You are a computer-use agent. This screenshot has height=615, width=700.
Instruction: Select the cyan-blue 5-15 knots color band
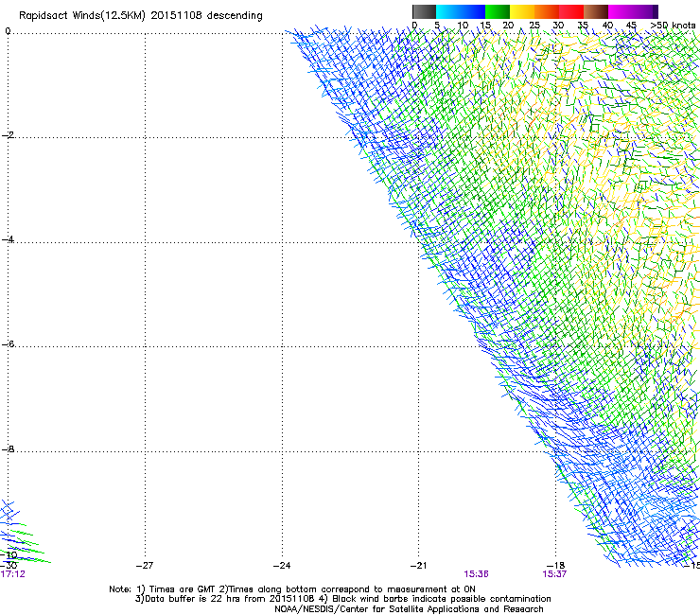(461, 11)
